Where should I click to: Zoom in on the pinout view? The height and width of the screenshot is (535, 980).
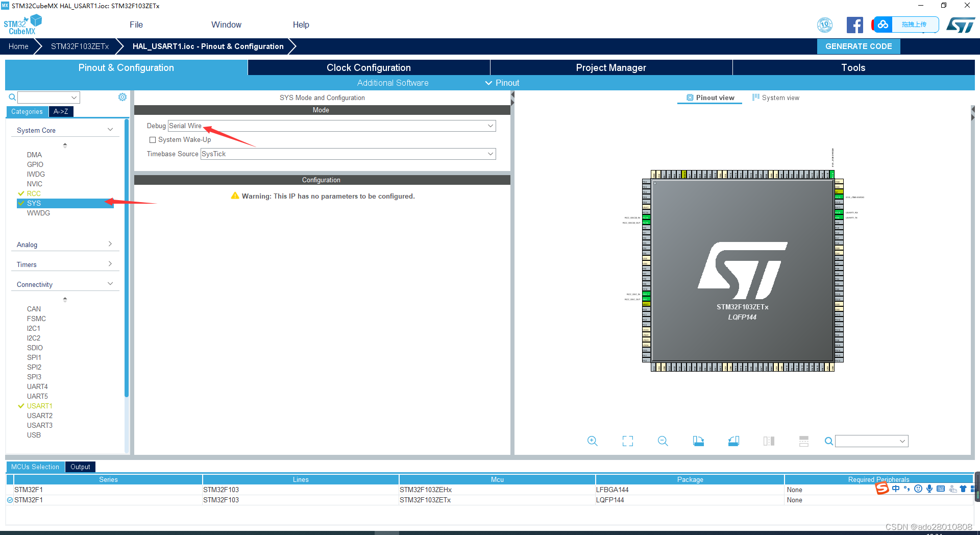coord(592,441)
